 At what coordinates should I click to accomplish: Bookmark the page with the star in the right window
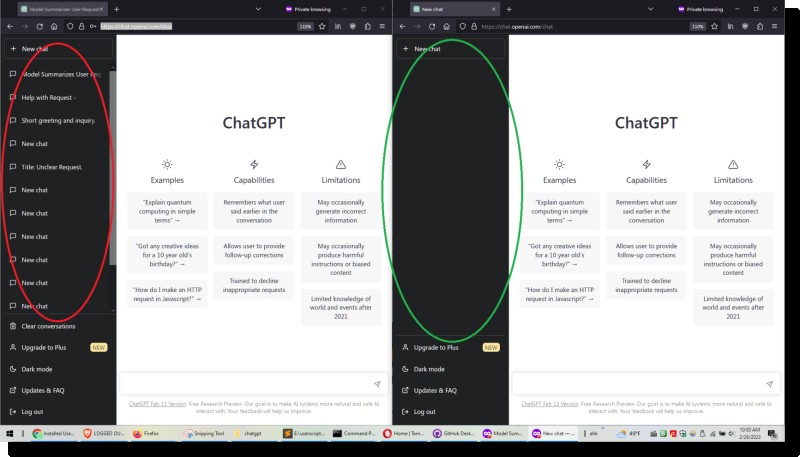[715, 27]
